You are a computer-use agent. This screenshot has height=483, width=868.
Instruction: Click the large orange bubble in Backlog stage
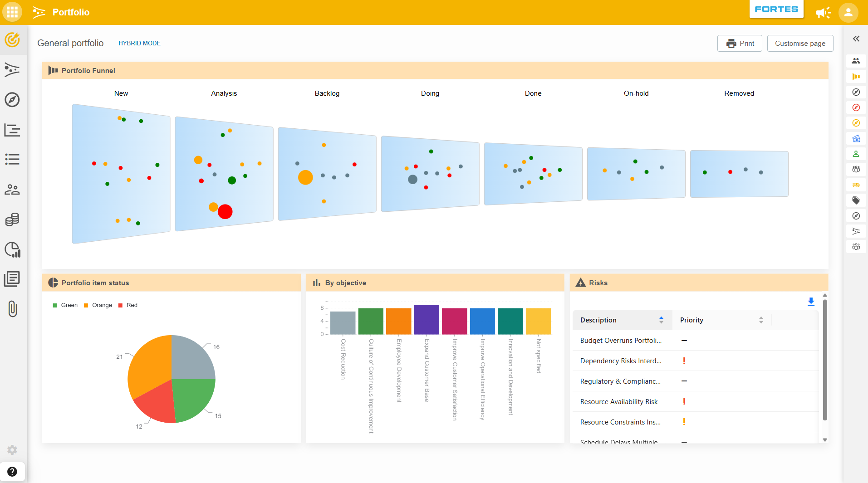pyautogui.click(x=305, y=177)
